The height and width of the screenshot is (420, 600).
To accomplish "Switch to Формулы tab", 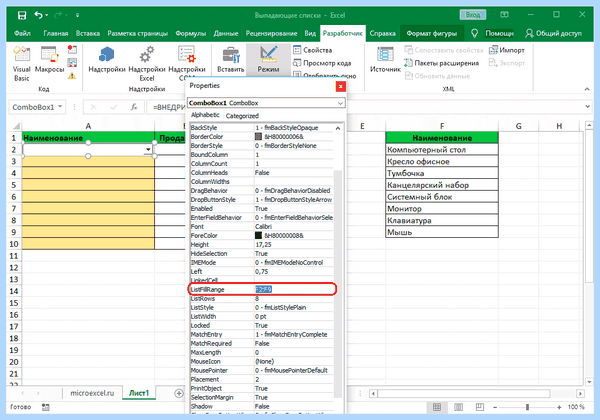I will [191, 34].
